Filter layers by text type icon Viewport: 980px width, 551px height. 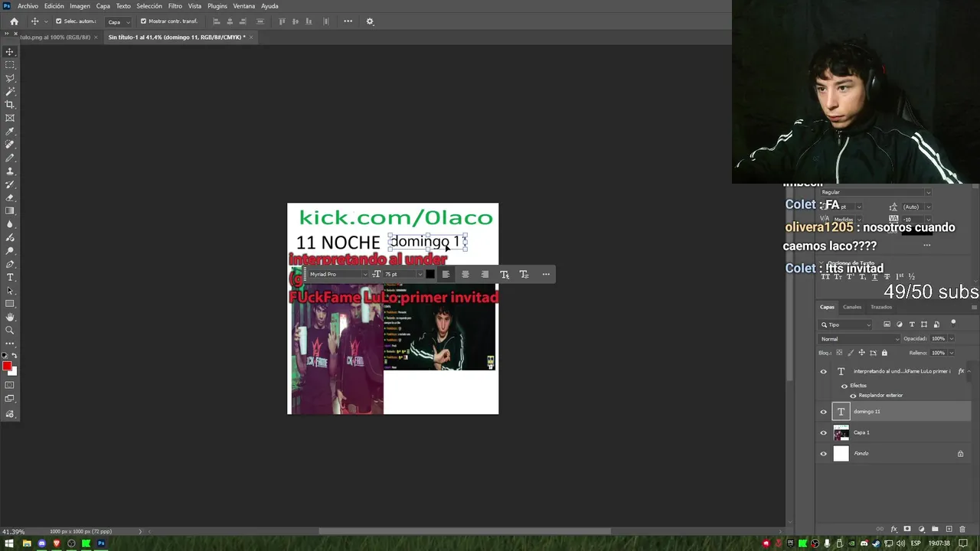click(912, 324)
